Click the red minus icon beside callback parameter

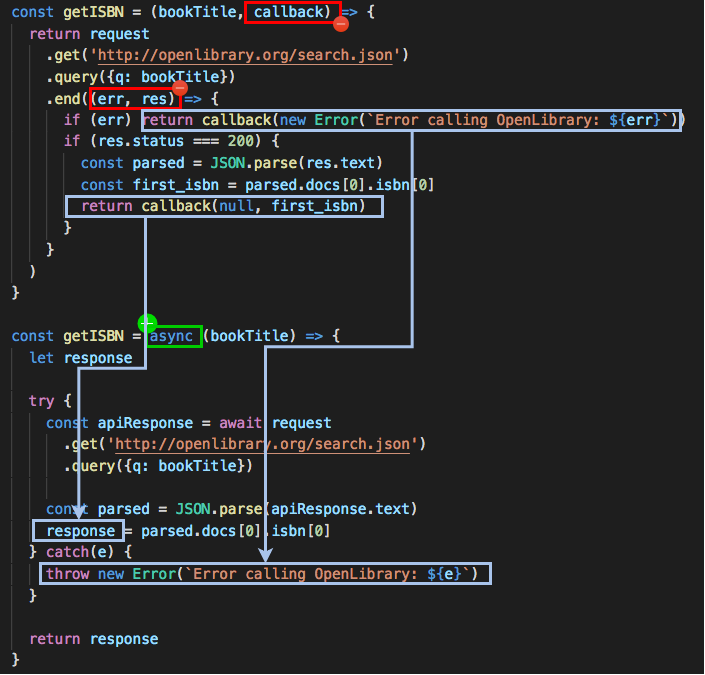tap(340, 23)
